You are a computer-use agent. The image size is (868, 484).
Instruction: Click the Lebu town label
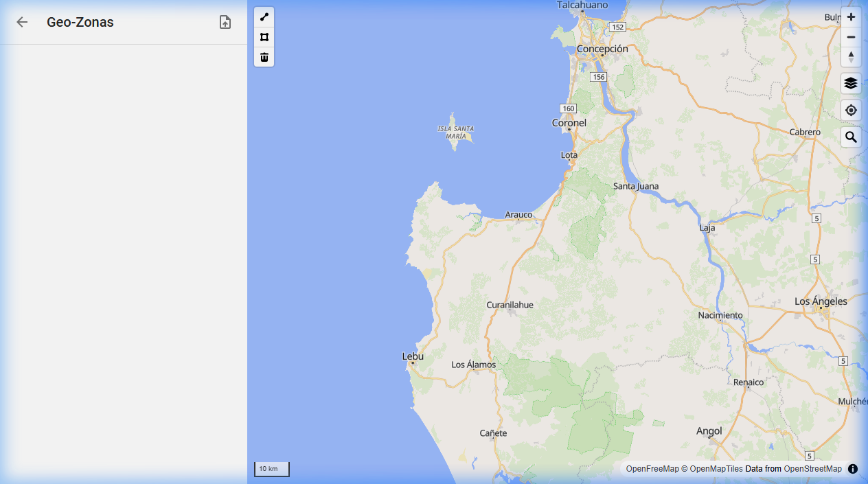(413, 356)
